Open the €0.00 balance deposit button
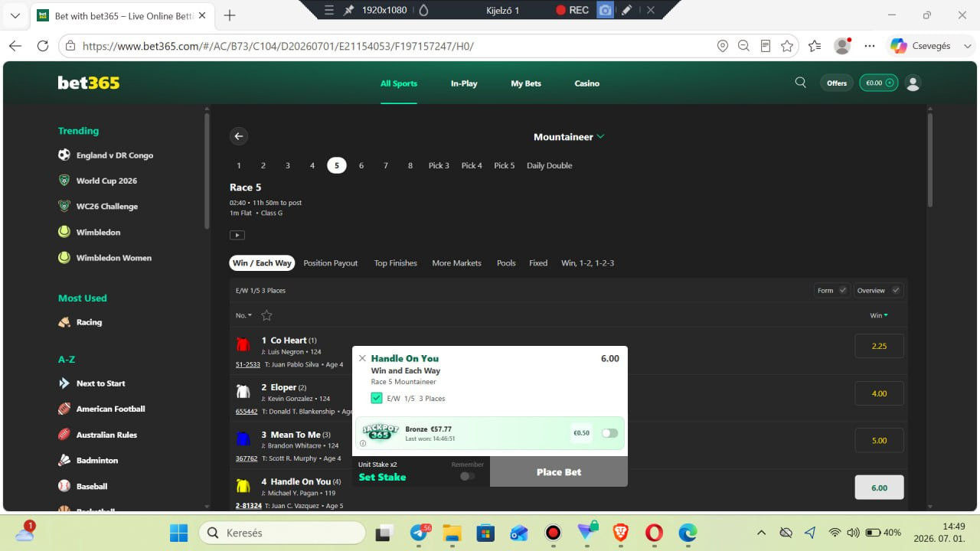This screenshot has width=980, height=551. (x=878, y=83)
